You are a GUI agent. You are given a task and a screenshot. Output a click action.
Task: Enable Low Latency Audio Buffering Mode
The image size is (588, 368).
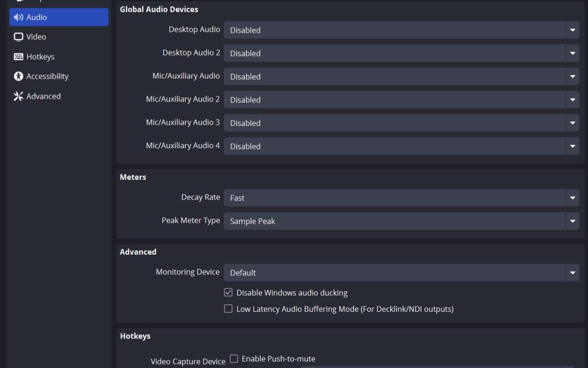pyautogui.click(x=228, y=309)
